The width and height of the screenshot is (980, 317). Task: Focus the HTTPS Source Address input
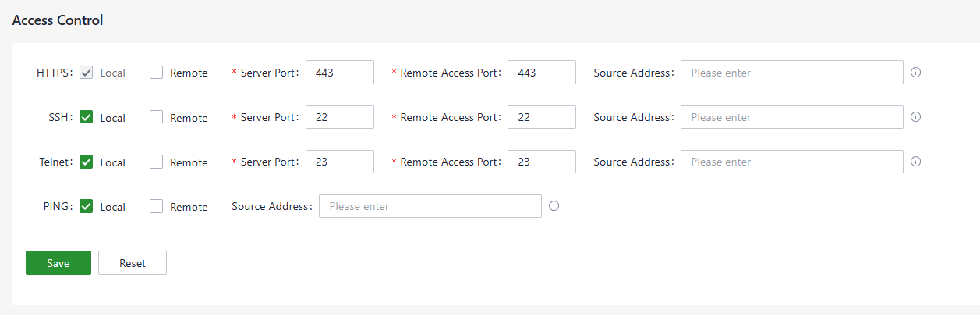(791, 73)
